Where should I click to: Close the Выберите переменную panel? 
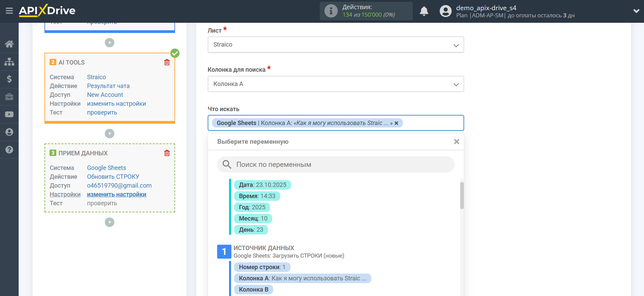point(456,142)
